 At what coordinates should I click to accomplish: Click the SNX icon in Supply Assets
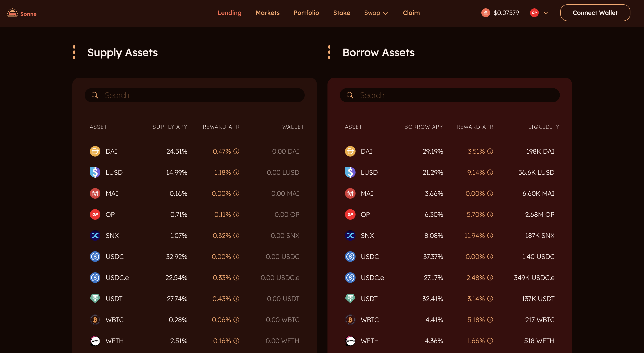tap(95, 235)
